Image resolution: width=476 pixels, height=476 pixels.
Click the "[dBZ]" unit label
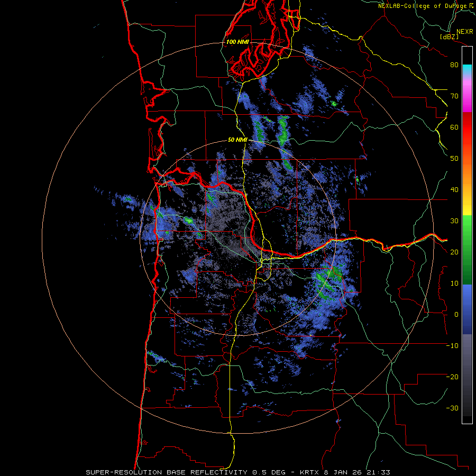450,36
